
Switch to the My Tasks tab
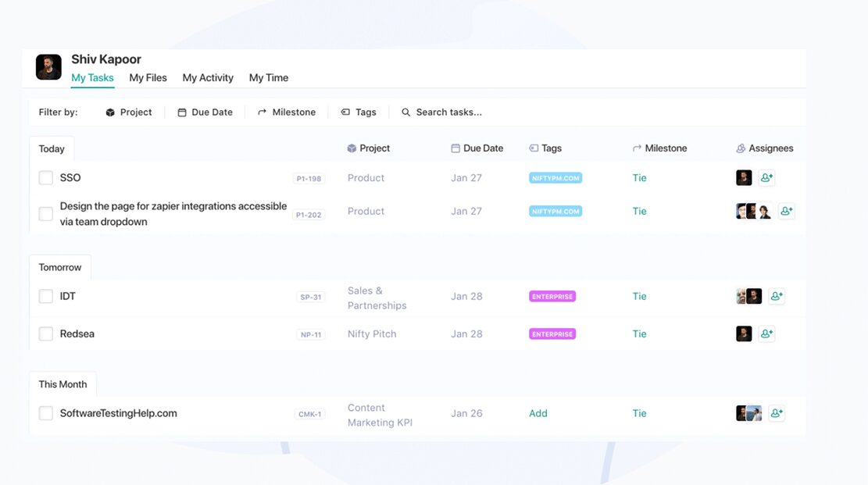92,78
